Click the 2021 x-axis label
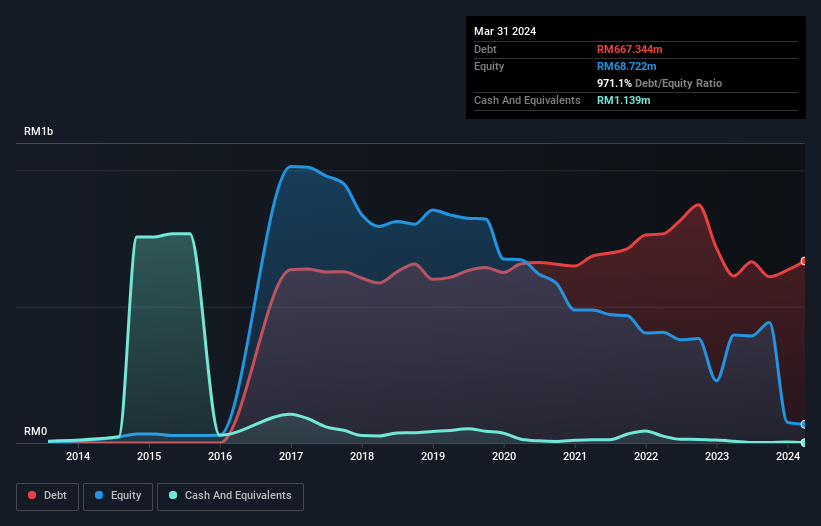 [575, 456]
